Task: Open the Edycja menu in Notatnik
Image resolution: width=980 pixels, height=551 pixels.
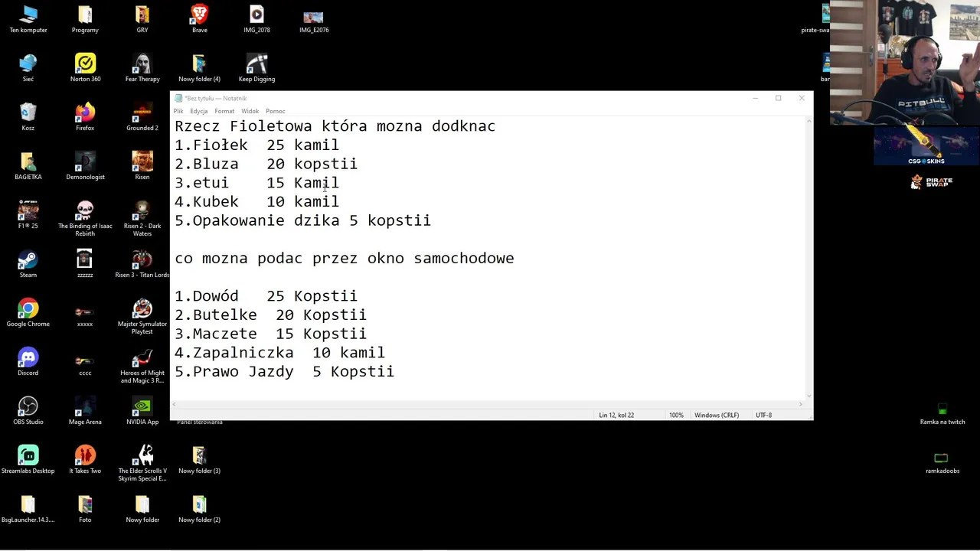Action: [x=199, y=111]
